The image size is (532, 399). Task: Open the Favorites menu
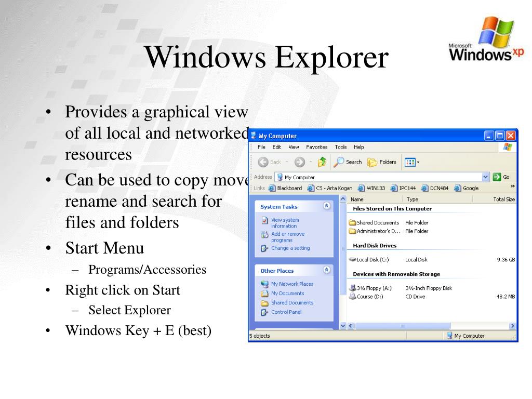pos(317,147)
